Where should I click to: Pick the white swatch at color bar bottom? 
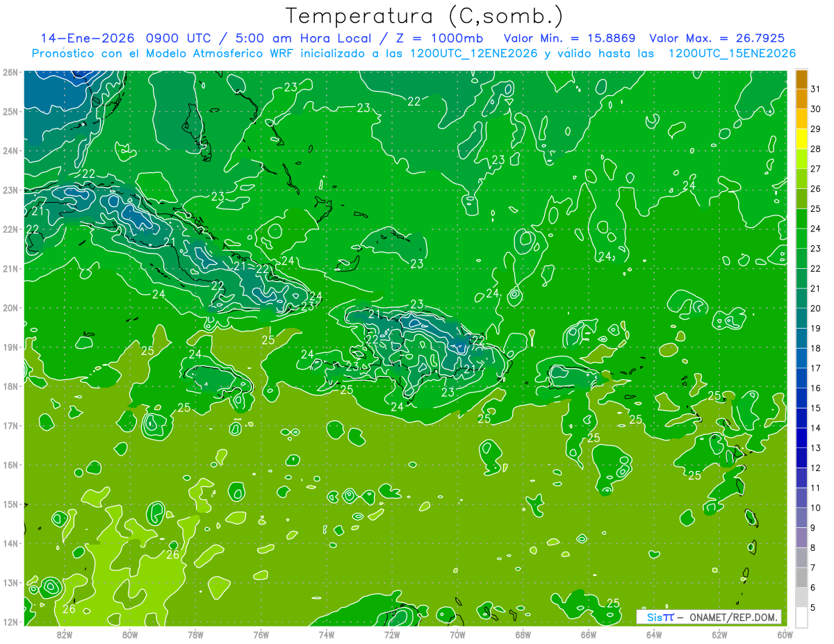802,616
